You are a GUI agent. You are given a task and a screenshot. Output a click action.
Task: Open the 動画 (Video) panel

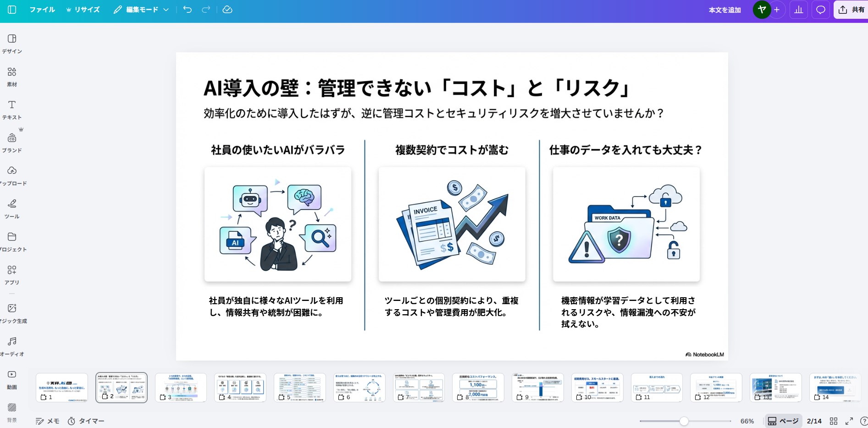[x=12, y=379]
